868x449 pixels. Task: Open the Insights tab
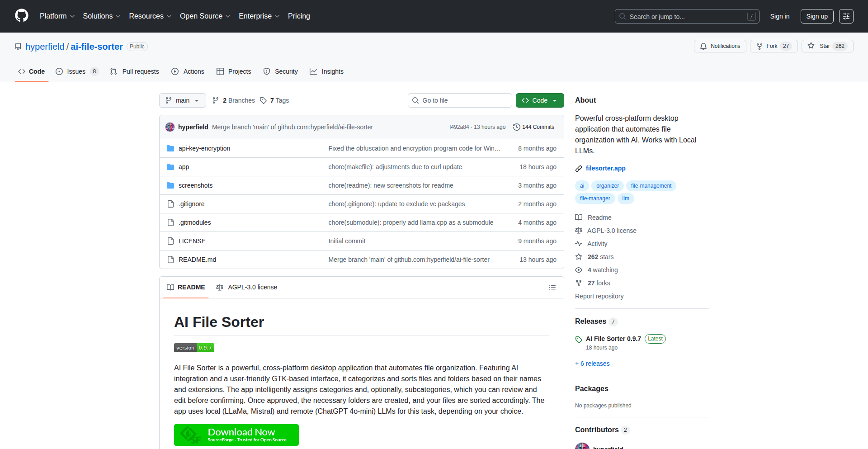[x=327, y=71]
